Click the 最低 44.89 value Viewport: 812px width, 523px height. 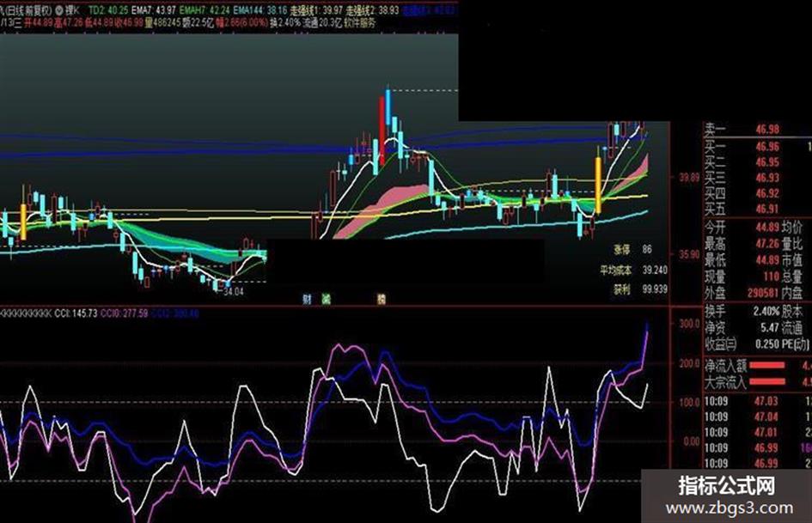767,259
